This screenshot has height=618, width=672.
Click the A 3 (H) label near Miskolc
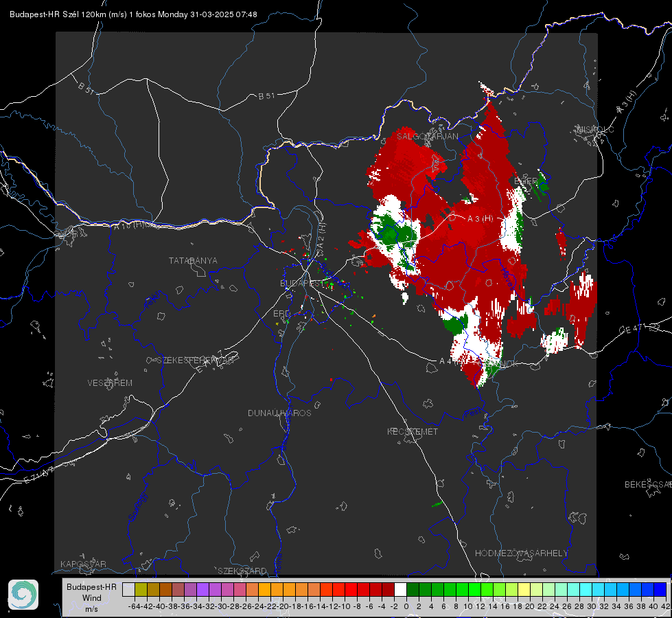tap(627, 103)
